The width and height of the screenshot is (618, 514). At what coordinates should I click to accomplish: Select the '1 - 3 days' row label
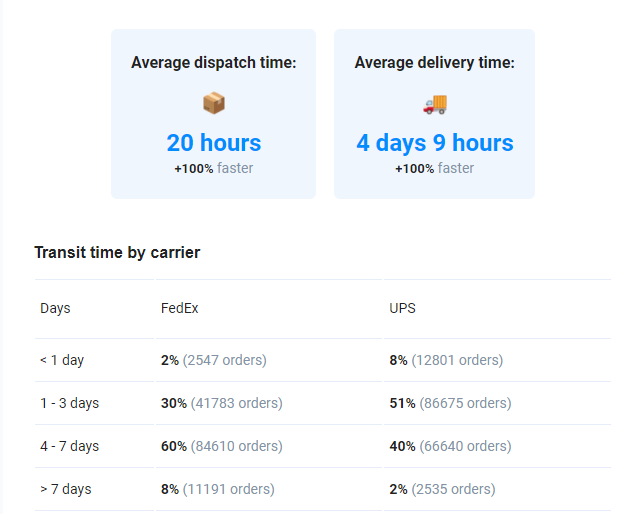[69, 403]
